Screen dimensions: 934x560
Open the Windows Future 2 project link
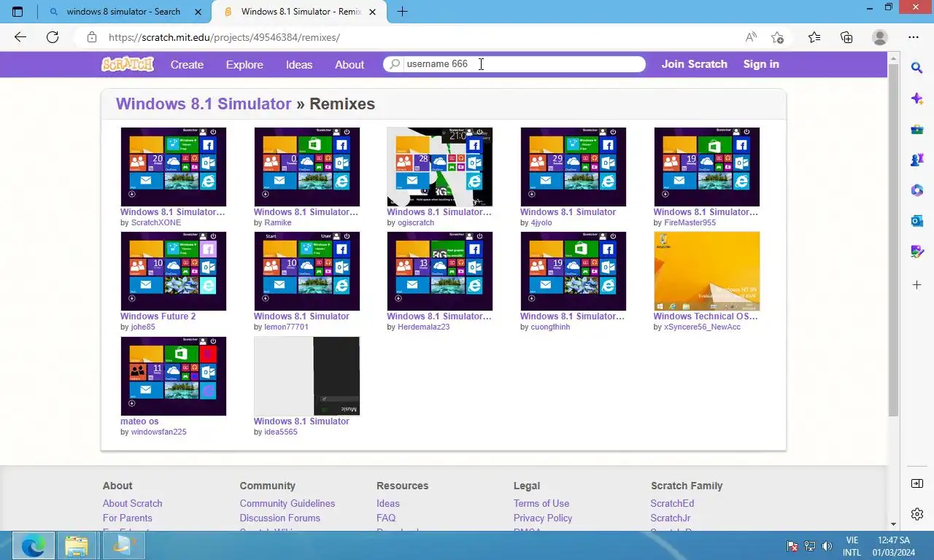[x=158, y=316]
